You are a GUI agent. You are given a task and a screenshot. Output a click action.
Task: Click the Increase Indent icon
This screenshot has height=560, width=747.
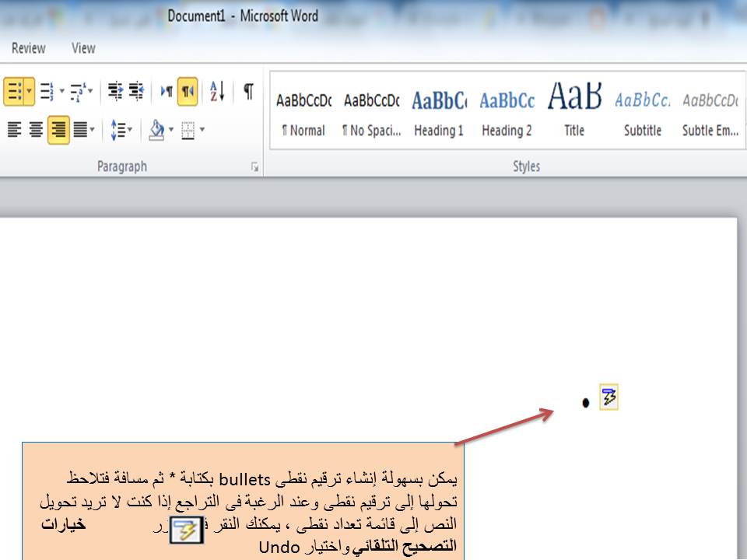pyautogui.click(x=137, y=91)
